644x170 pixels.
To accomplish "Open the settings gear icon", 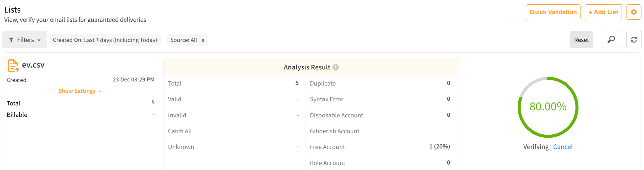I will (634, 12).
